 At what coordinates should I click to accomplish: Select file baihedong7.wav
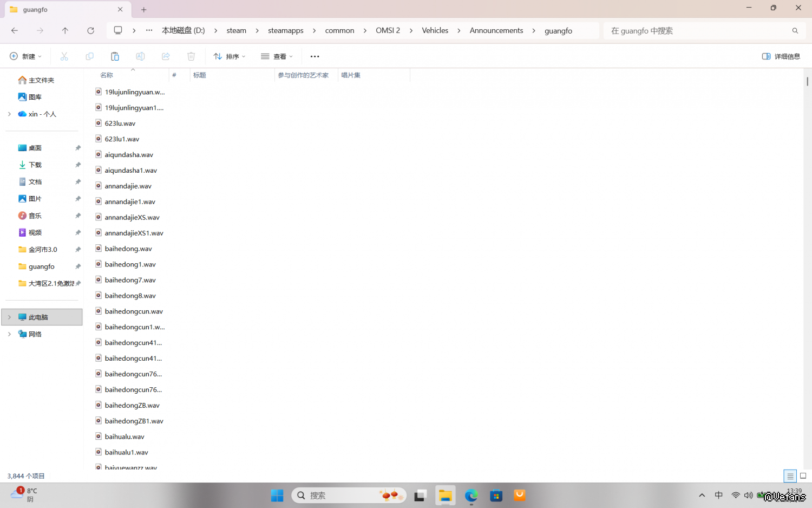coord(130,280)
